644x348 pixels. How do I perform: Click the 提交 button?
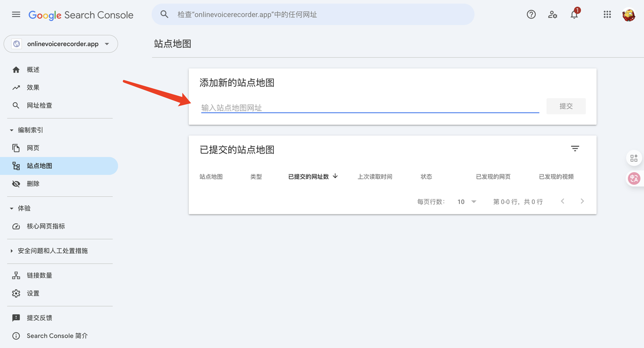click(566, 106)
